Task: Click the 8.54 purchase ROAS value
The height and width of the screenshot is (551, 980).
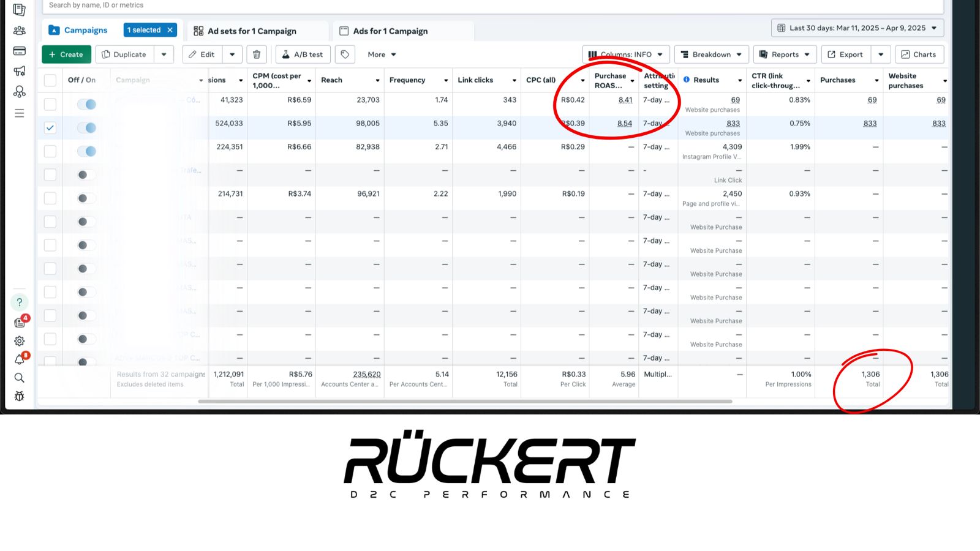Action: 625,123
